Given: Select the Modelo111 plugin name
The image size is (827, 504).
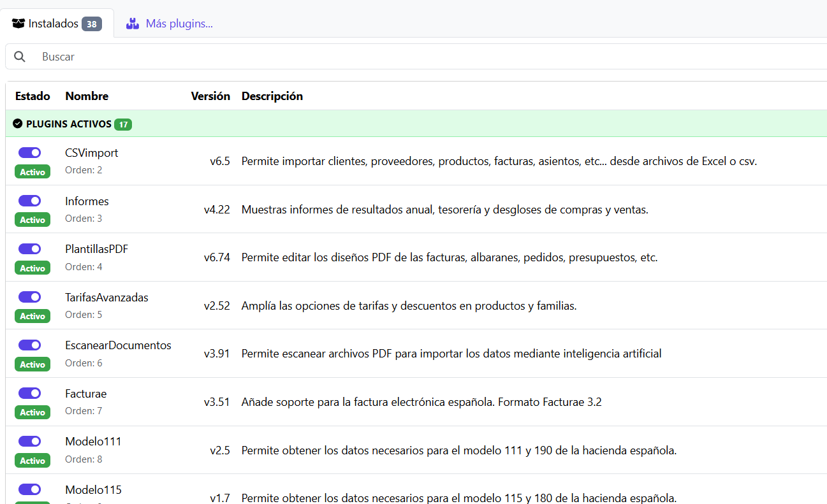Looking at the screenshot, I should (x=93, y=442).
